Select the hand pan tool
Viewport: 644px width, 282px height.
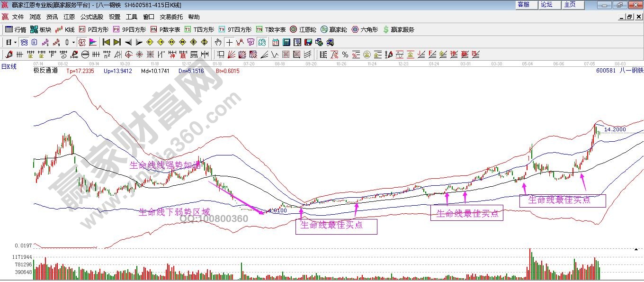click(x=218, y=42)
